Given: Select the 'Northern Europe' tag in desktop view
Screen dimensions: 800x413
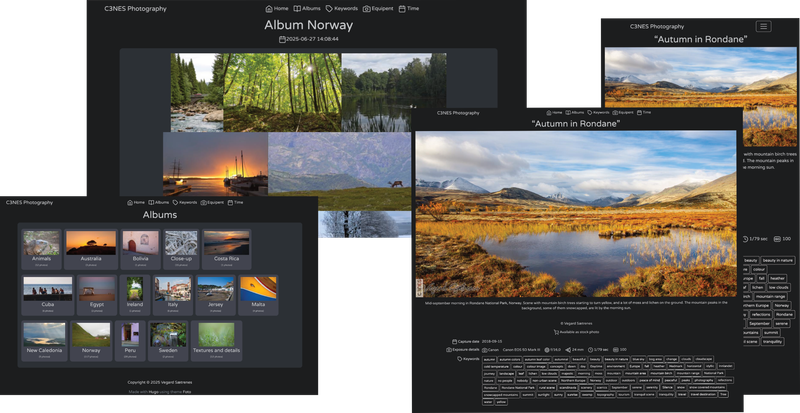Looking at the screenshot, I should pos(573,380).
